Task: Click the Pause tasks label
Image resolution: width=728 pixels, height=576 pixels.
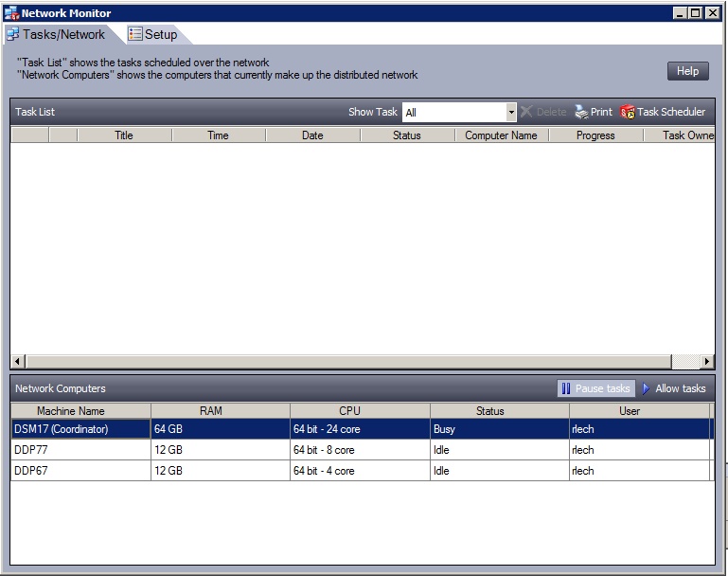Action: 603,388
